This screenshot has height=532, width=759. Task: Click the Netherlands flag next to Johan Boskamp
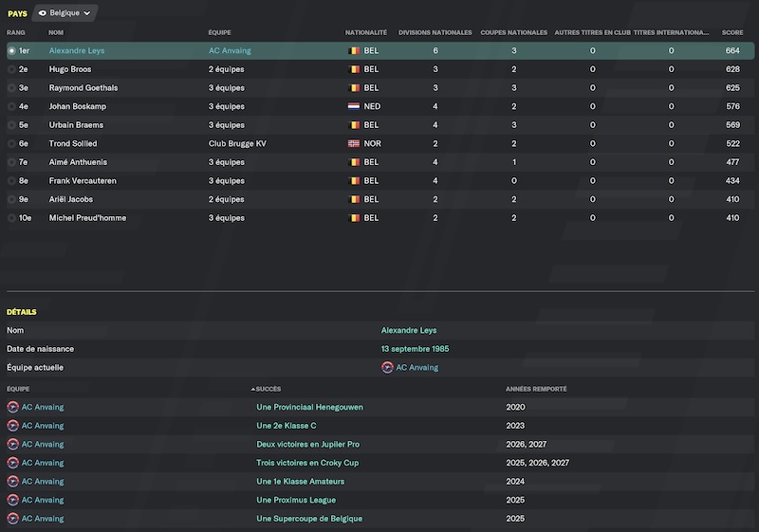click(354, 106)
